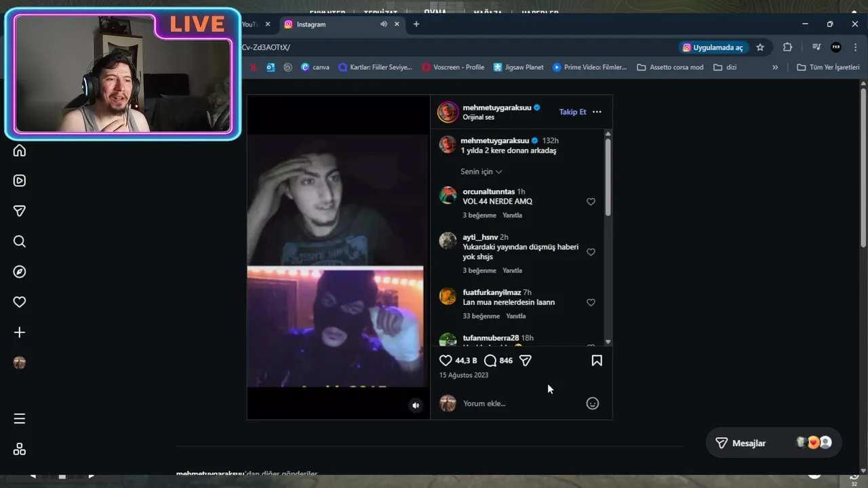The width and height of the screenshot is (868, 488).
Task: Click 'Uygulamada aç' open in app button
Action: (713, 47)
